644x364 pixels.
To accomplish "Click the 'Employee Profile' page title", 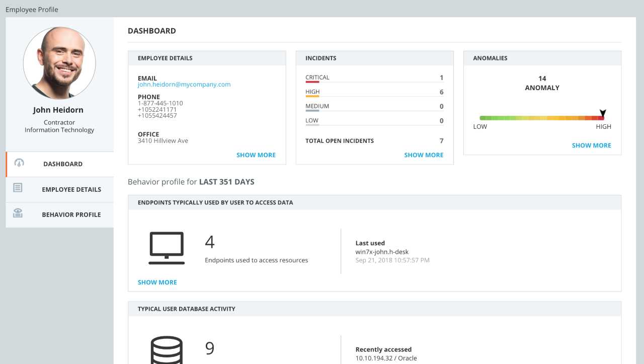I will (x=32, y=9).
